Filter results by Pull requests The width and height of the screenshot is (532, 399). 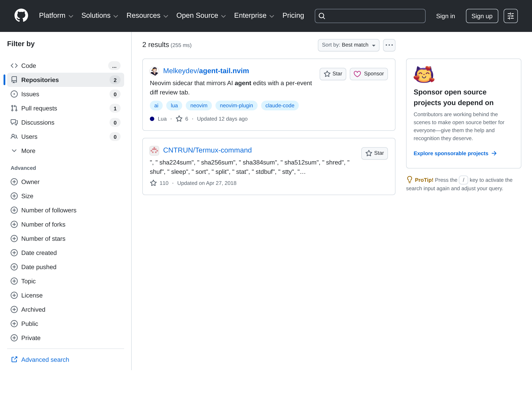(x=65, y=108)
